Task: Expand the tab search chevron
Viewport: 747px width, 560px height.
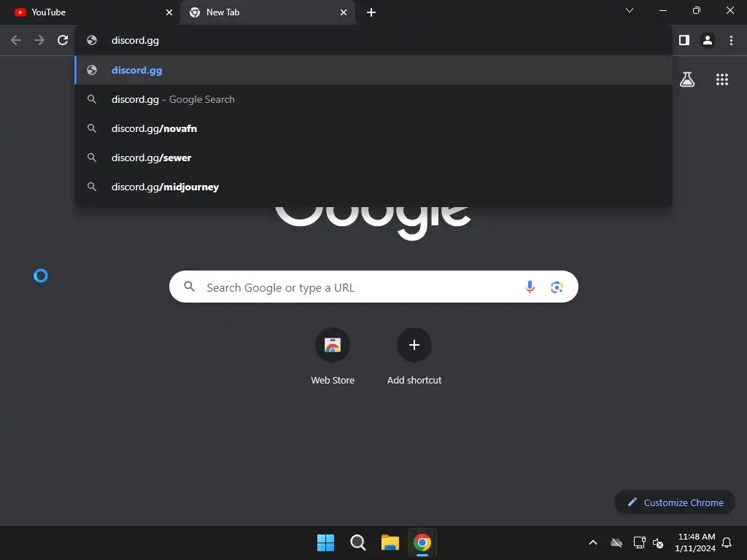Action: pos(630,10)
